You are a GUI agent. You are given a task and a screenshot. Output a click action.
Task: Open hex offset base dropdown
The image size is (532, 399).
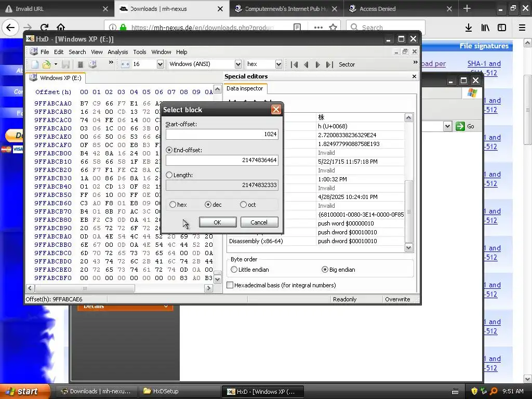click(278, 64)
